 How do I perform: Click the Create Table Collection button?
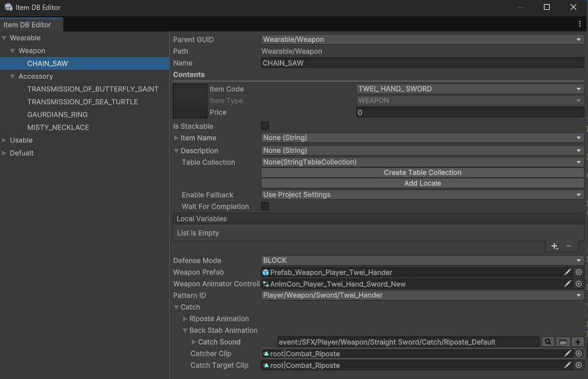(x=422, y=173)
